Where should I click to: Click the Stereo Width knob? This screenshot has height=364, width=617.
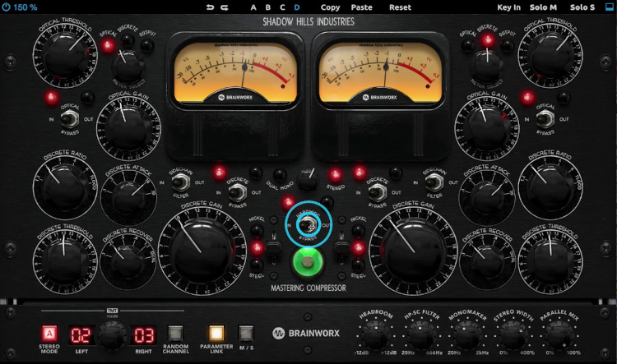tap(513, 334)
